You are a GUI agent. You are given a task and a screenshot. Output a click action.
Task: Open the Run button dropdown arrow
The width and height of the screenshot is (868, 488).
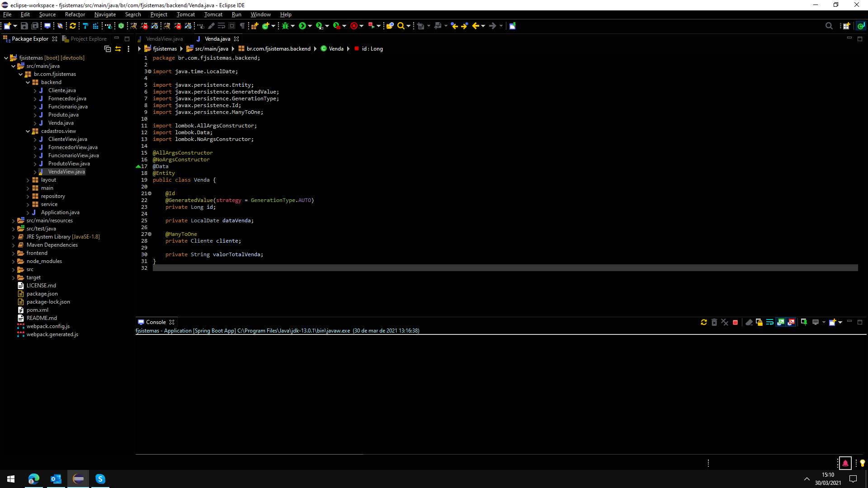[x=310, y=26]
